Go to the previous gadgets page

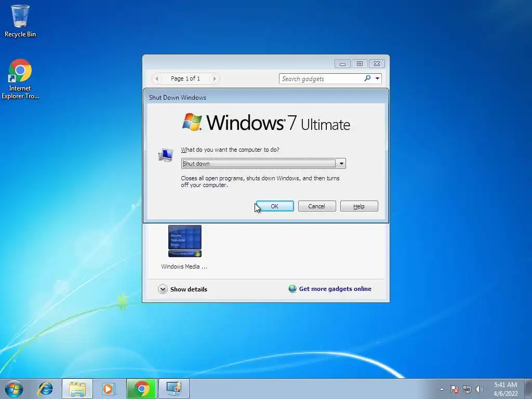(x=156, y=78)
